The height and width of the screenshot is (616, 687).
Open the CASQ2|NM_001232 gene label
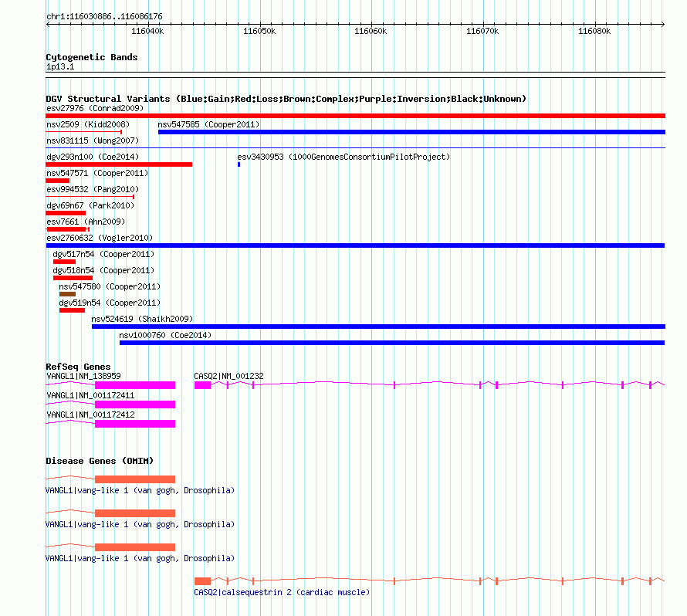(228, 376)
